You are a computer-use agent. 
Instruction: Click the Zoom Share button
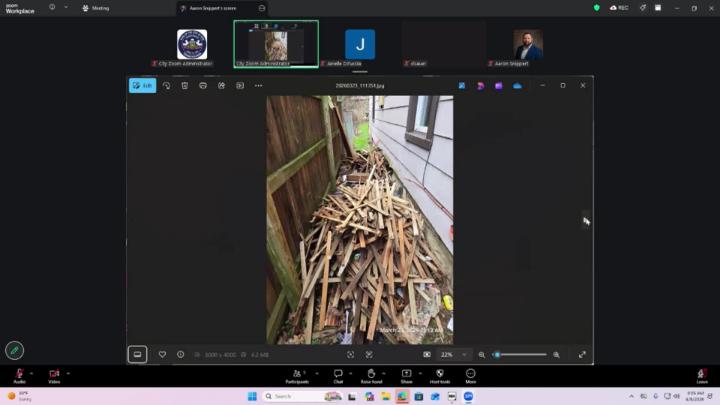coord(406,376)
